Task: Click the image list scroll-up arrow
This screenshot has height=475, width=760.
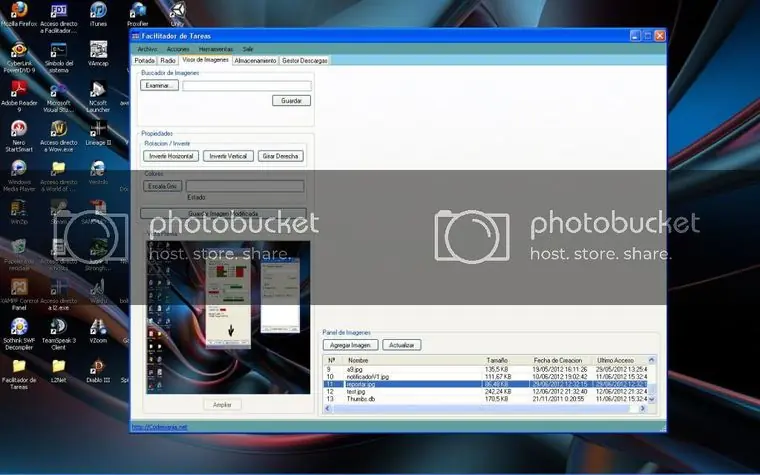Action: pyautogui.click(x=651, y=360)
